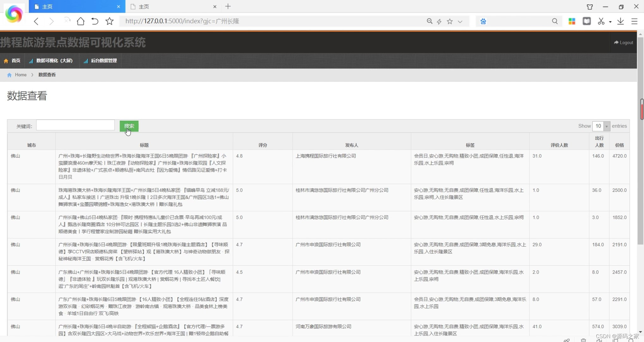Click the lightning speed-mode icon
644x342 pixels.
tap(439, 21)
